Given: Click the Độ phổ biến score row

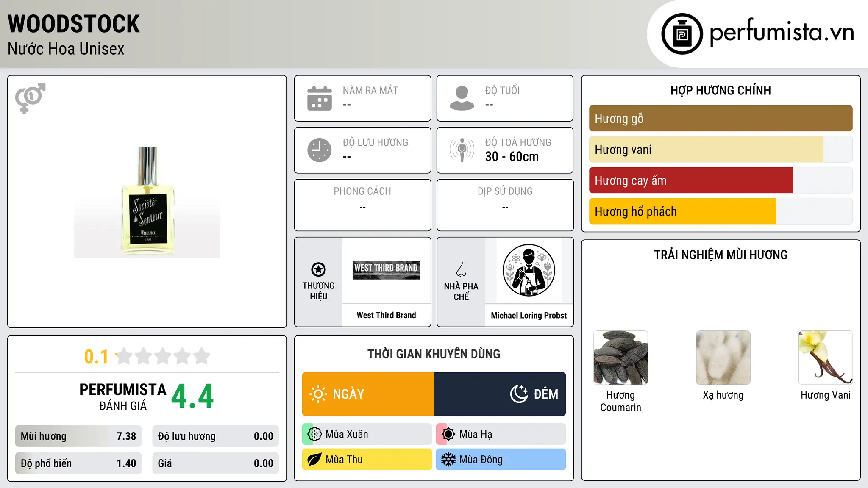Looking at the screenshot, I should [x=78, y=463].
